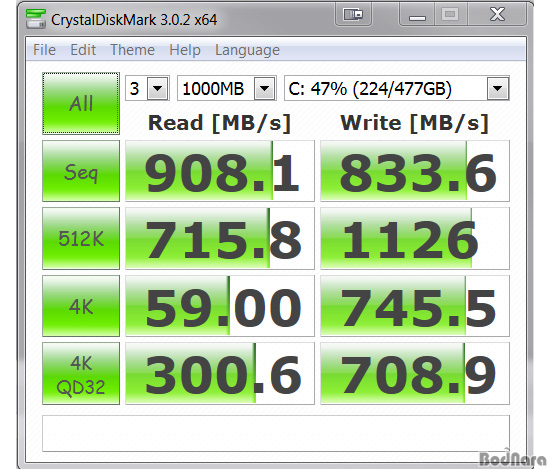Image resolution: width=550 pixels, height=469 pixels.
Task: Open the Theme menu
Action: [132, 50]
